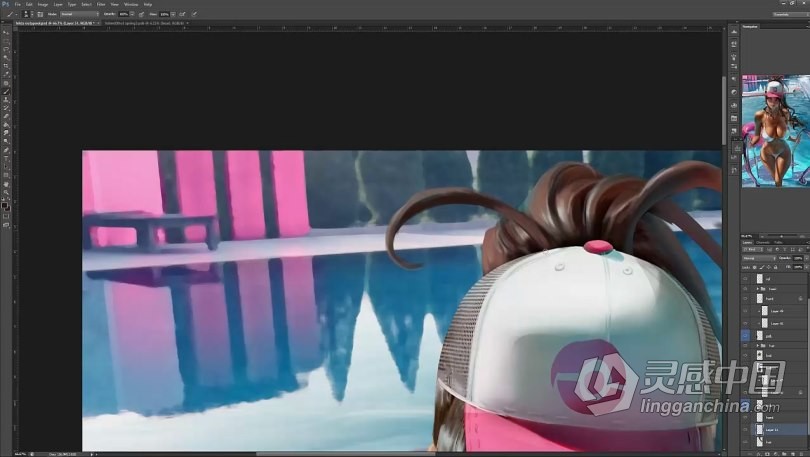Select the Pen tool
This screenshot has width=810, height=457.
point(6,150)
